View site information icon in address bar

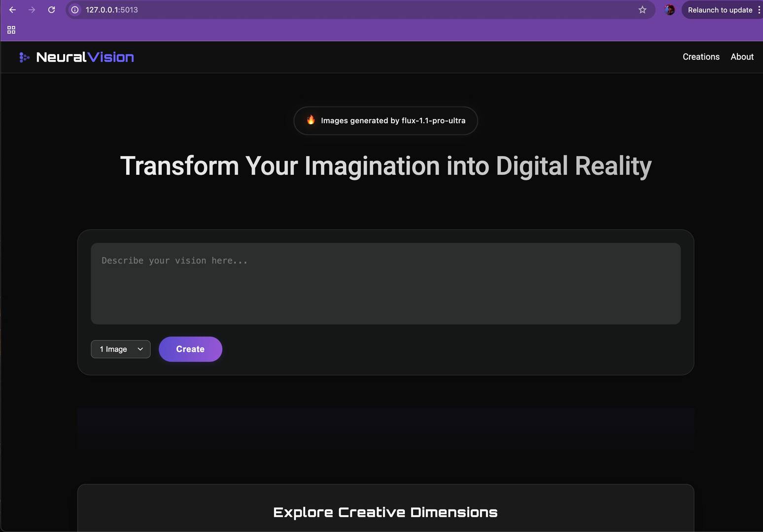click(x=75, y=10)
